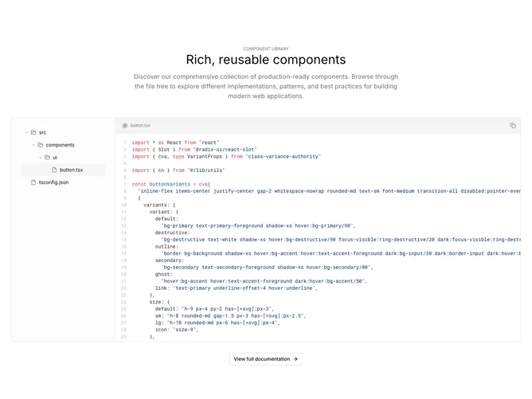Open button.tsx in the file tree
The height and width of the screenshot is (399, 532).
tap(64, 170)
